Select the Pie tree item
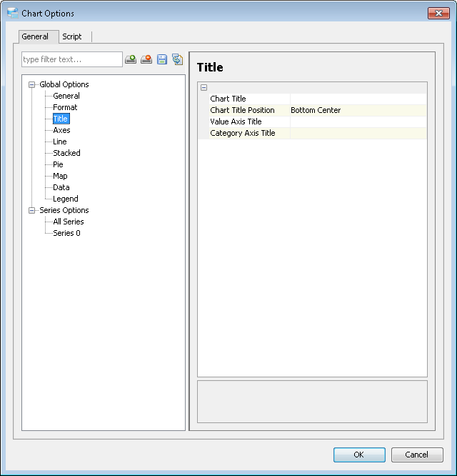The image size is (457, 476). (x=58, y=164)
